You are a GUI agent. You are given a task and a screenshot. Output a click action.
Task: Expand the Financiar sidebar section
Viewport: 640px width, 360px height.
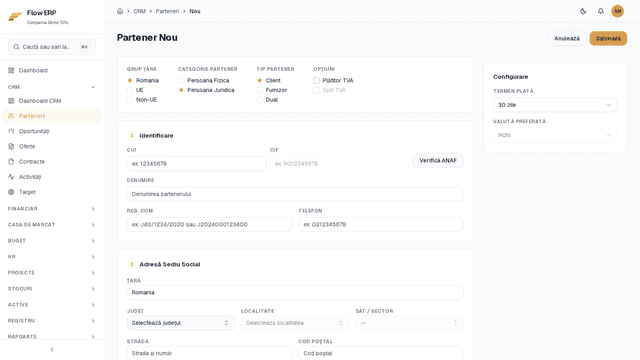pyautogui.click(x=52, y=209)
